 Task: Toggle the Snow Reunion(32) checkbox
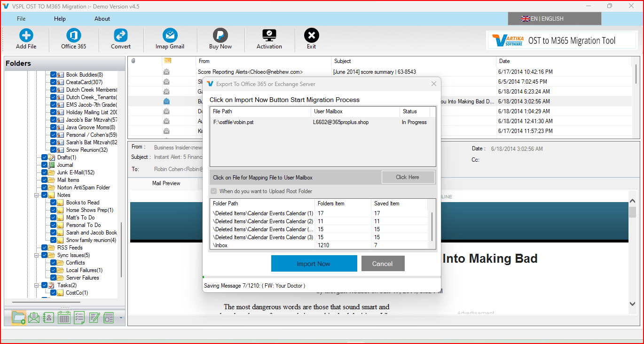tap(53, 150)
